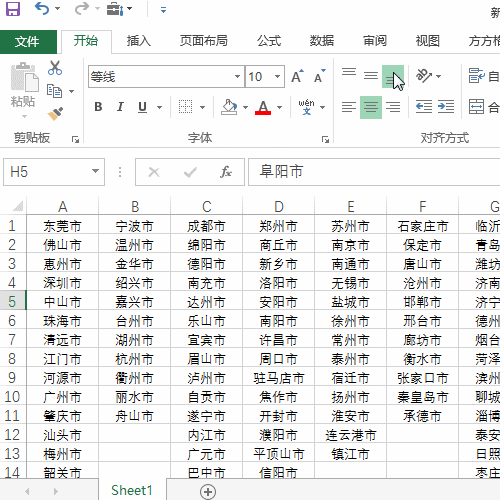Switch to the 页面布局 tab
This screenshot has height=500, width=500.
pyautogui.click(x=204, y=41)
